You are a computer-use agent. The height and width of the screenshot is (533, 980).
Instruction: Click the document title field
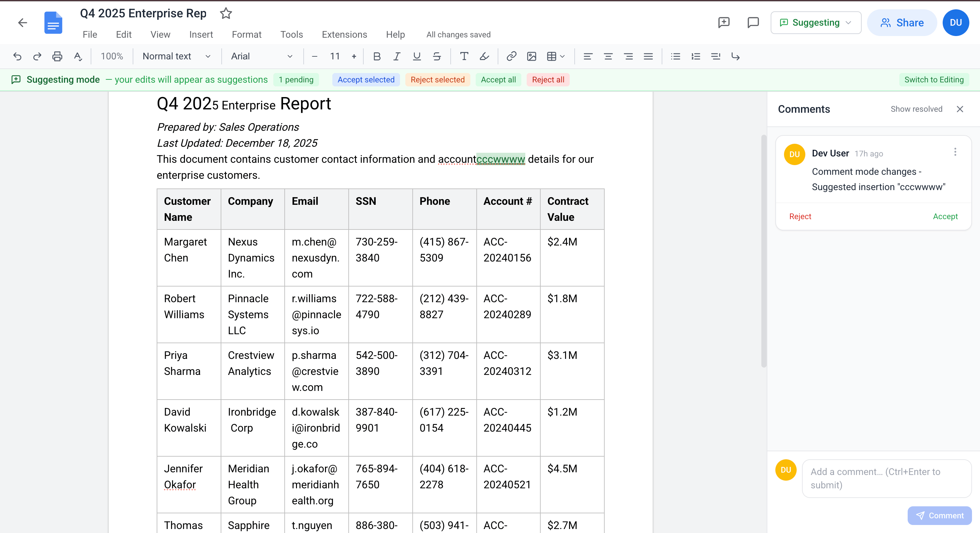(x=144, y=13)
